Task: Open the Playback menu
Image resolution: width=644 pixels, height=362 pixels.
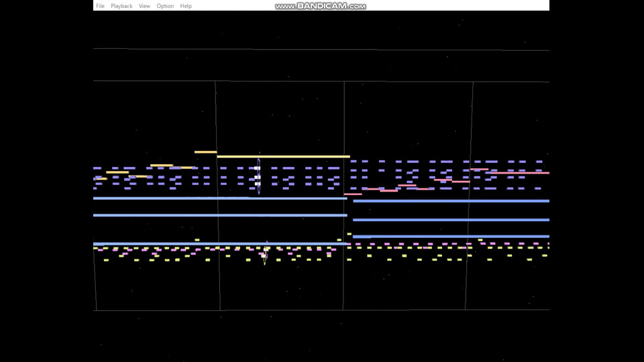Action: (x=121, y=6)
